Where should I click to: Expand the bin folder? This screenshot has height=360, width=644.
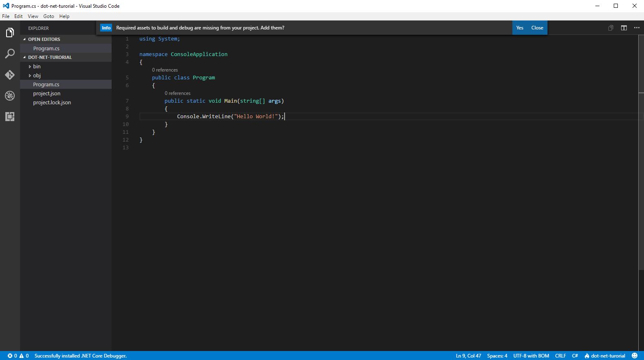(x=30, y=66)
